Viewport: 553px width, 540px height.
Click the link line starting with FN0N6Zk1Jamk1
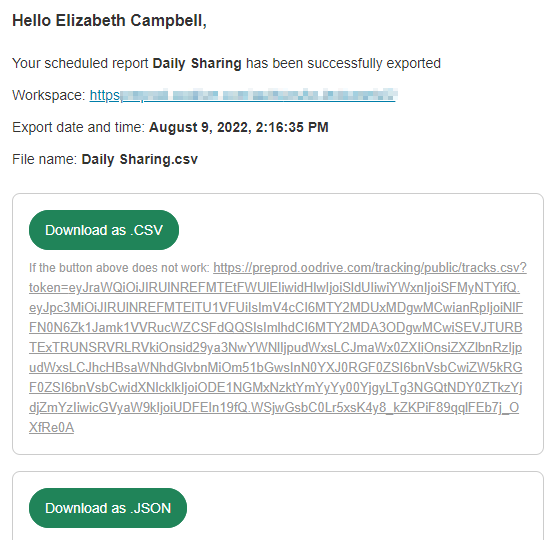pyautogui.click(x=276, y=328)
